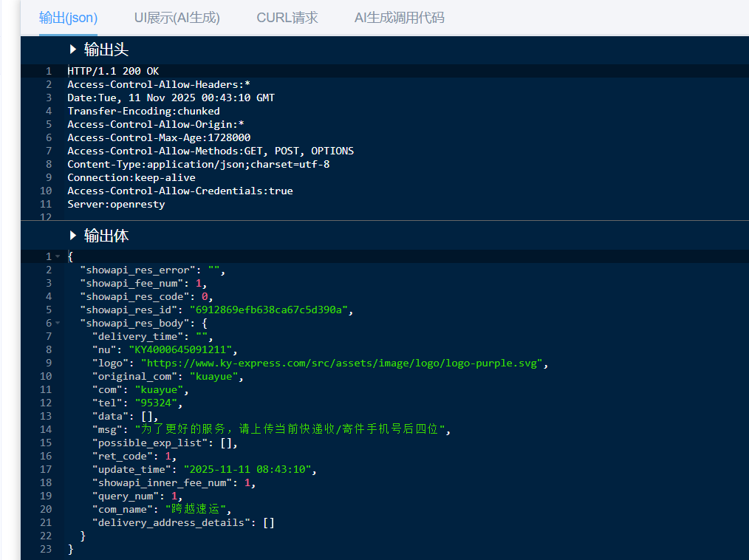Viewport: 749px width, 560px height.
Task: Click line number 11 in header gutter
Action: (46, 205)
